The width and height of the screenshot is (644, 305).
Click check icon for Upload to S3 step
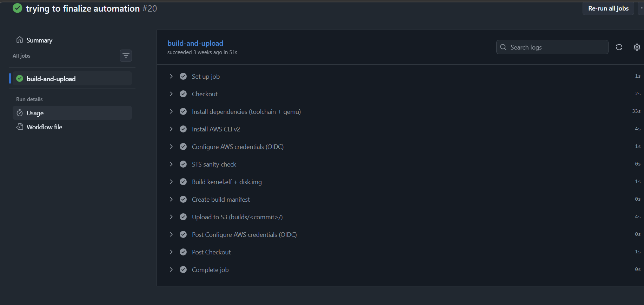tap(183, 217)
